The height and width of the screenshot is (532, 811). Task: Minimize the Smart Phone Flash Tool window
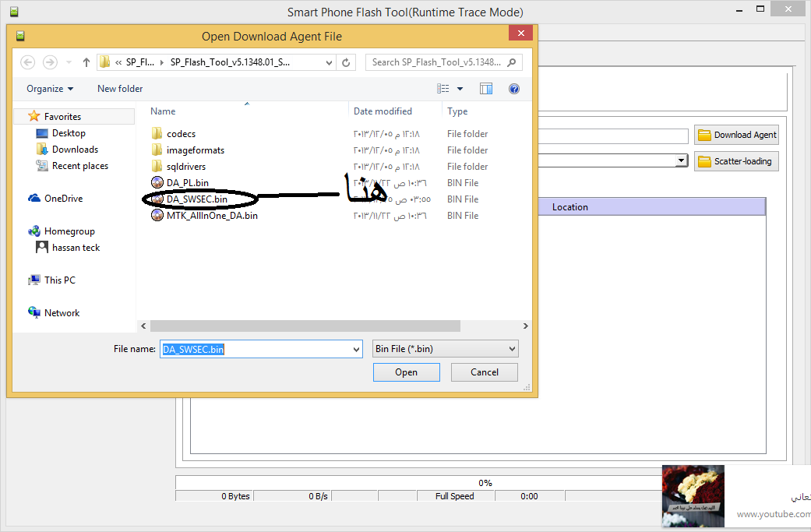pos(739,10)
